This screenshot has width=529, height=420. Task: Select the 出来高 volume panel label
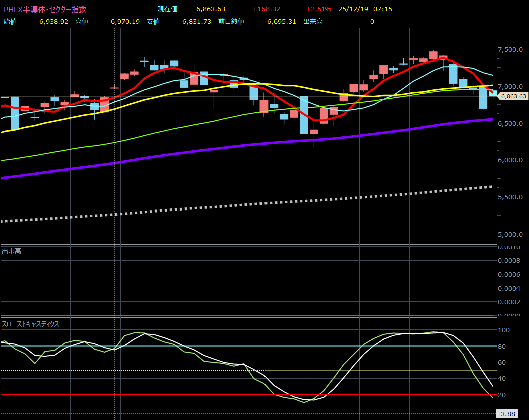coord(11,251)
